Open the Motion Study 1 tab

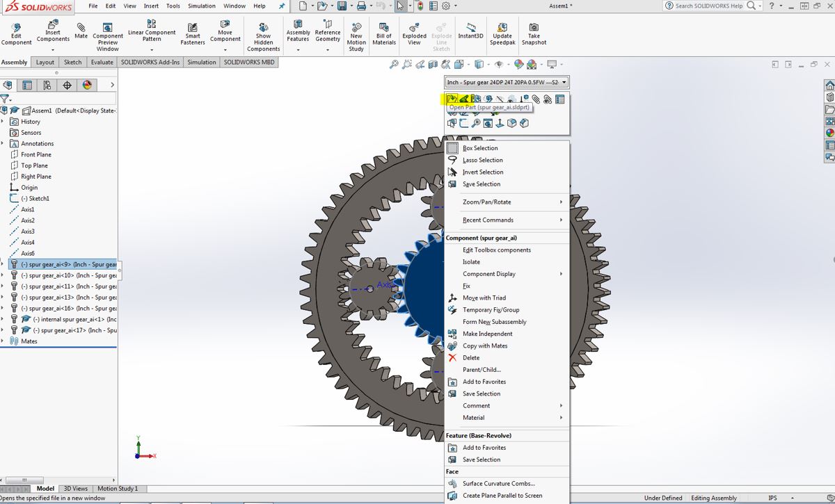[118, 489]
